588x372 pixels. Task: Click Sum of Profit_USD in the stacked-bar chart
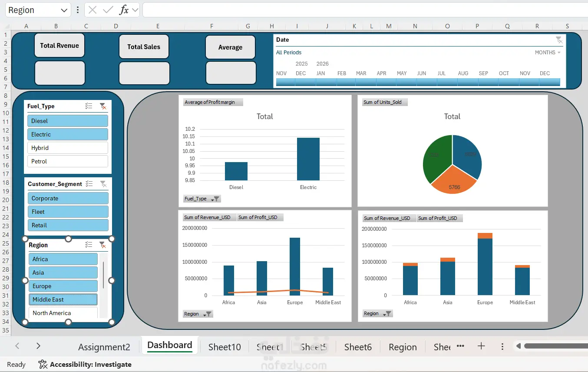click(x=439, y=218)
